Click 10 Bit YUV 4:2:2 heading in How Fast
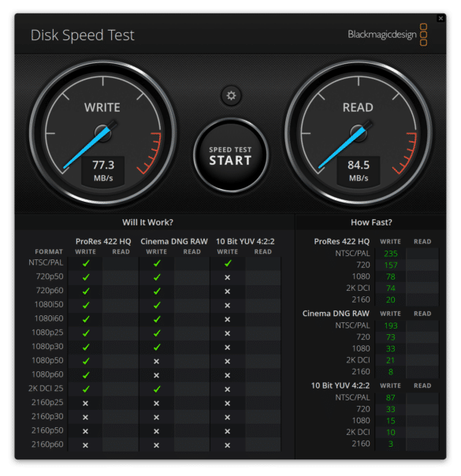461x476 pixels. click(x=340, y=385)
